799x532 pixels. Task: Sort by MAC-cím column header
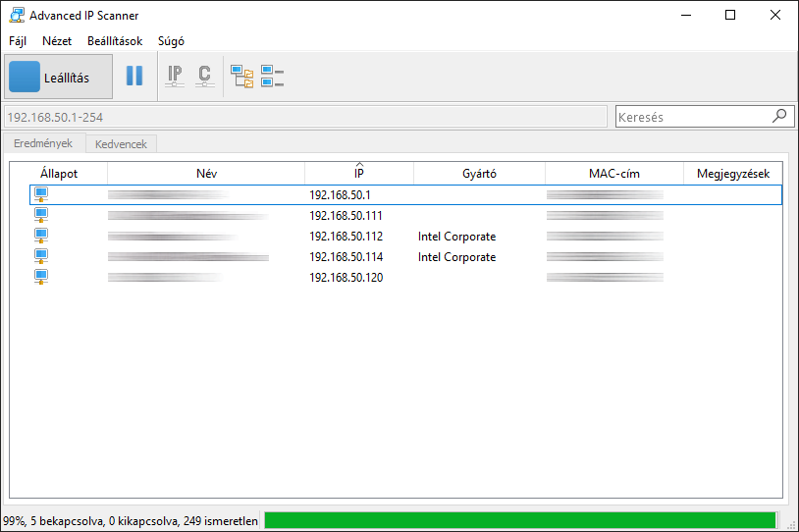coord(614,174)
